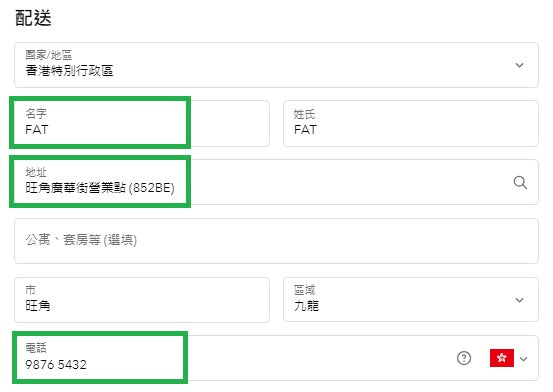
Task: Click the 市 field containing 旺角
Action: (x=142, y=300)
